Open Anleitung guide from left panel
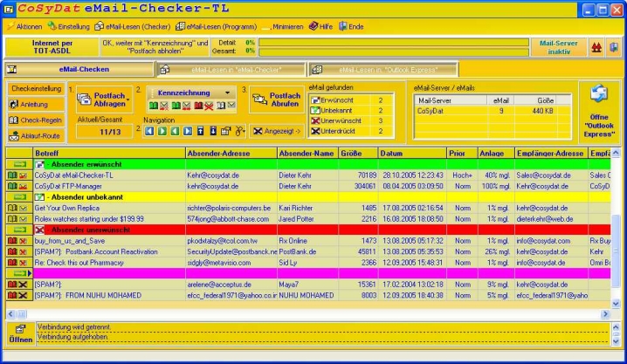This screenshot has width=627, height=364. [x=29, y=104]
